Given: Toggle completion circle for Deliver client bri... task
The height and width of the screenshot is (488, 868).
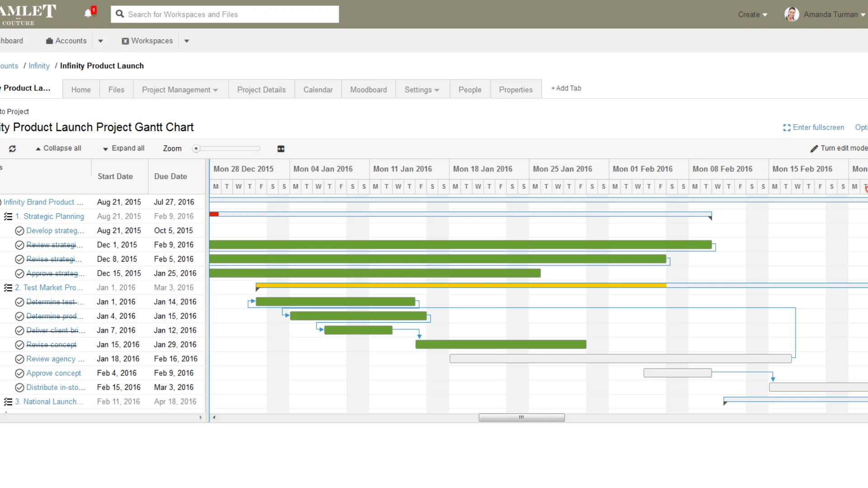Looking at the screenshot, I should tap(19, 331).
